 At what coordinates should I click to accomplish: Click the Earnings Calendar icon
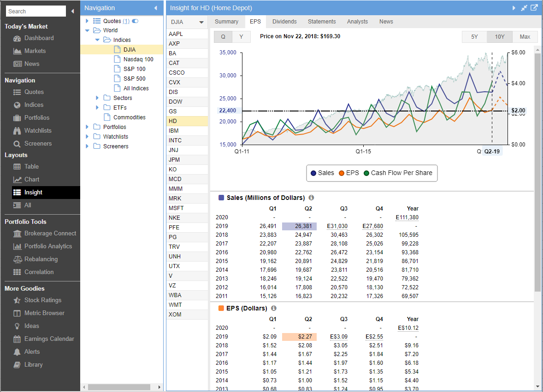(x=17, y=339)
